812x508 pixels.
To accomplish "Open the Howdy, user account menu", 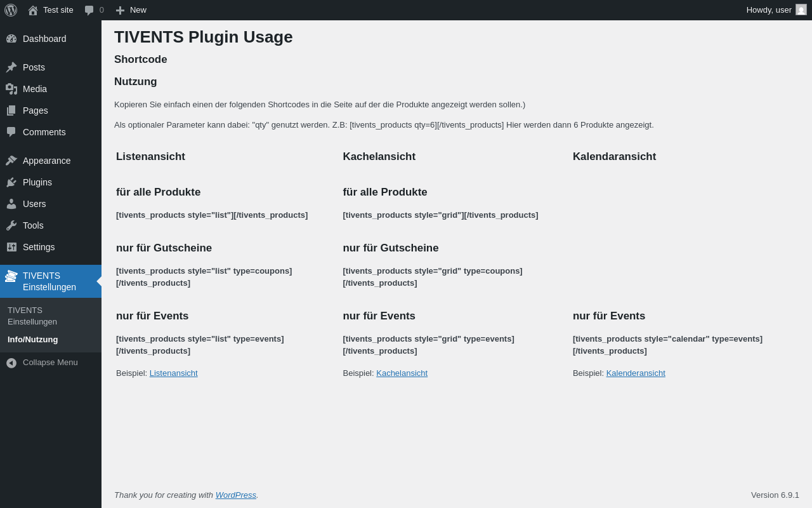I will coord(776,10).
